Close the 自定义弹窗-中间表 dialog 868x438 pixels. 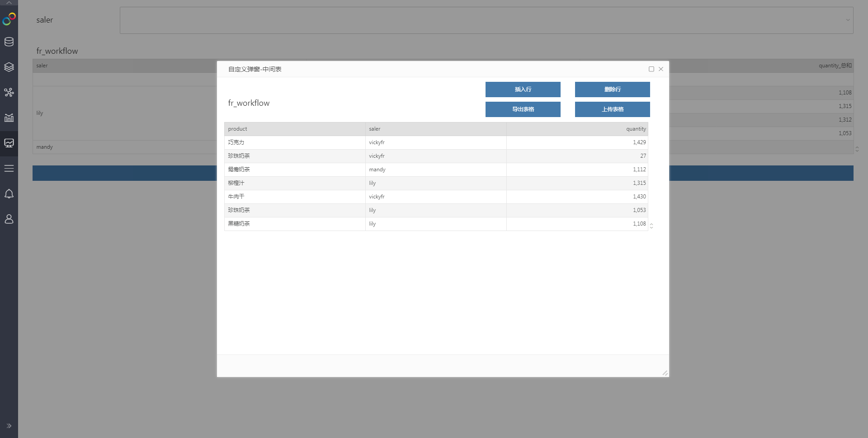(x=661, y=69)
